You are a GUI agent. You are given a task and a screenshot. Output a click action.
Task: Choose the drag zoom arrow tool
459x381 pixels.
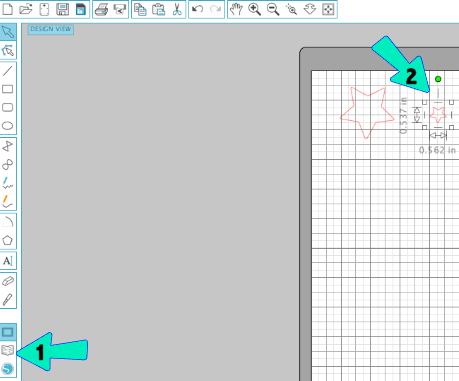tap(310, 10)
